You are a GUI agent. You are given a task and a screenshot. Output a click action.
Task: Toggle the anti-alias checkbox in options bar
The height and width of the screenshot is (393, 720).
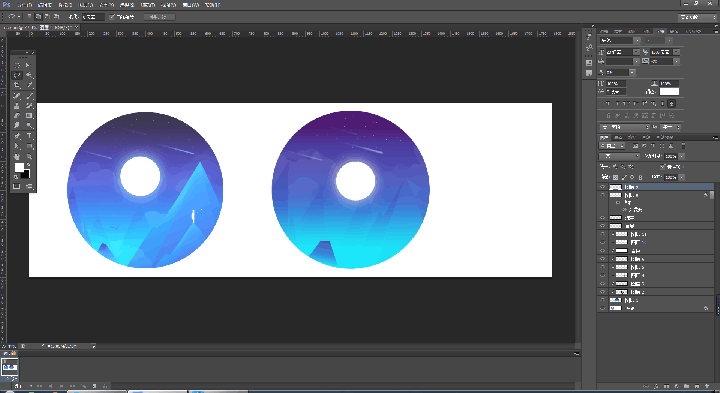click(x=112, y=17)
